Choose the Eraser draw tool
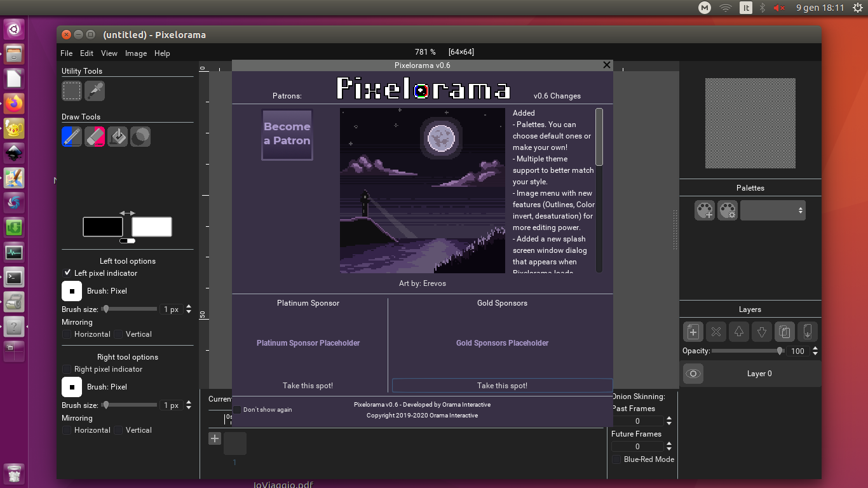The height and width of the screenshot is (488, 868). [x=95, y=137]
